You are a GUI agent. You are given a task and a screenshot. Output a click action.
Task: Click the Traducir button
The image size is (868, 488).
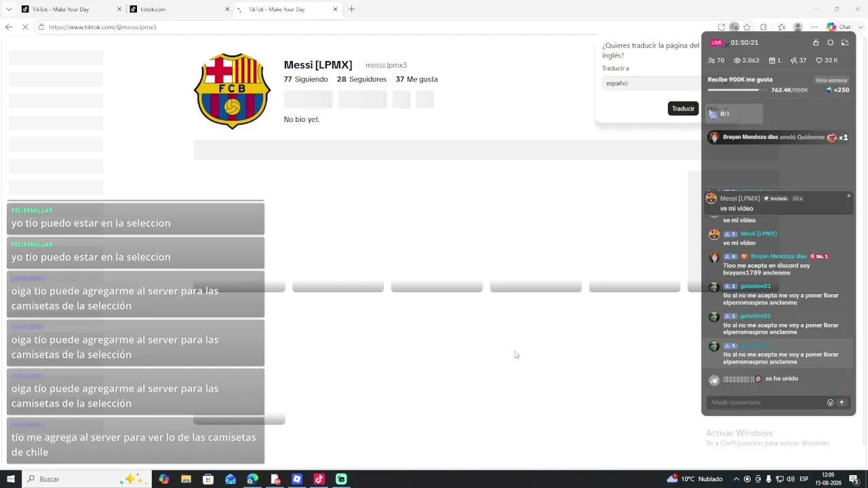(x=683, y=108)
